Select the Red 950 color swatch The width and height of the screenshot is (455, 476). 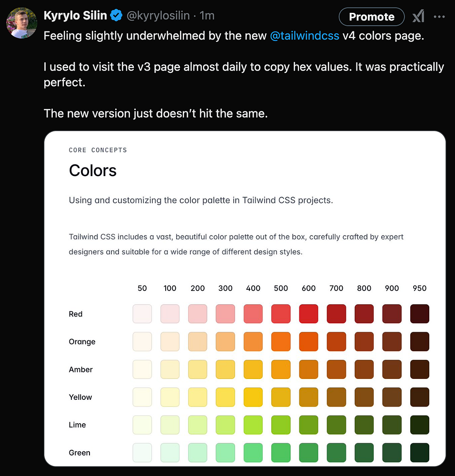420,314
